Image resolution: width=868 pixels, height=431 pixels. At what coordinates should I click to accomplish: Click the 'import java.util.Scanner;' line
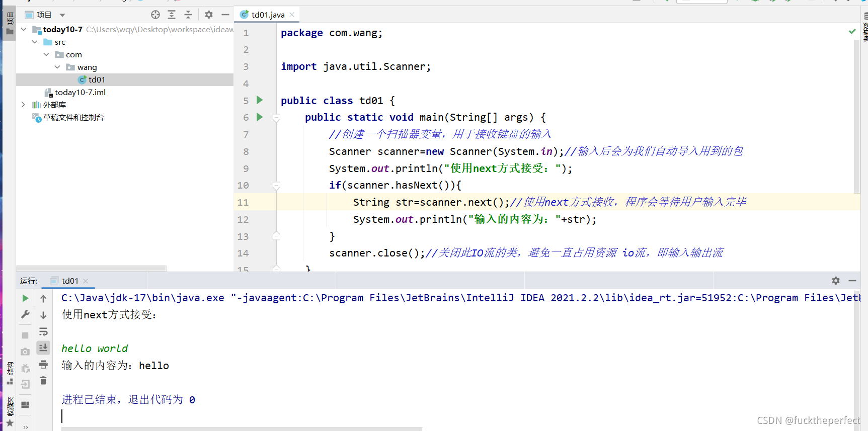tap(356, 66)
